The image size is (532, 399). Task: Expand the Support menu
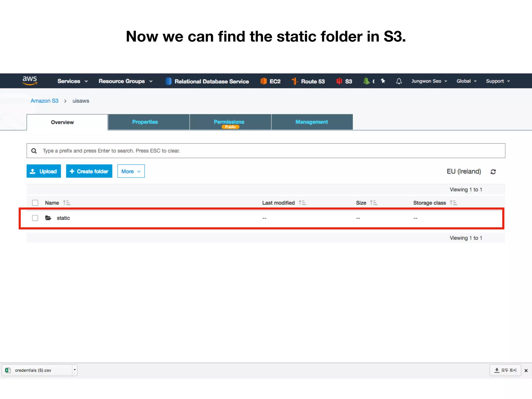click(498, 81)
